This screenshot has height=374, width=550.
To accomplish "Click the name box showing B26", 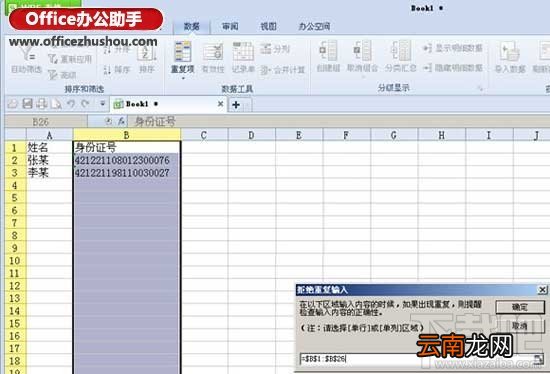I will point(46,122).
